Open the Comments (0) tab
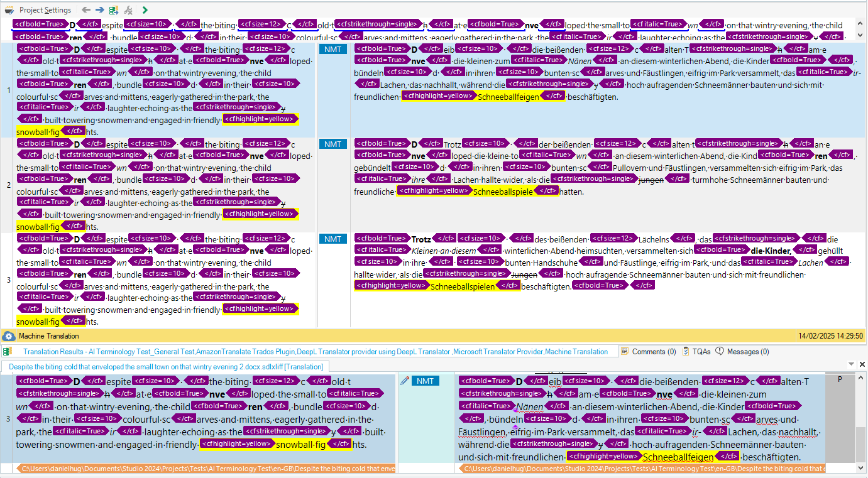This screenshot has width=868, height=478. coord(649,352)
